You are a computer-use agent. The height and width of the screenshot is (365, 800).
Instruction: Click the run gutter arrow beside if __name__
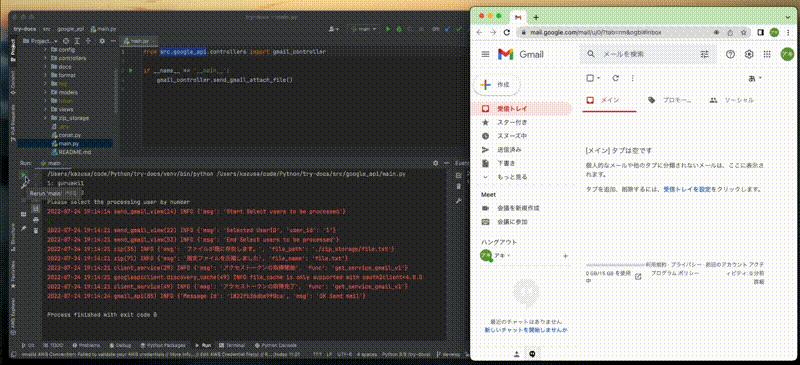(131, 70)
